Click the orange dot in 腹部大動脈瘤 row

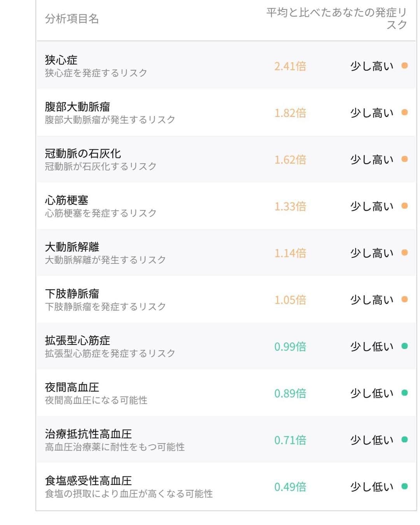click(404, 112)
